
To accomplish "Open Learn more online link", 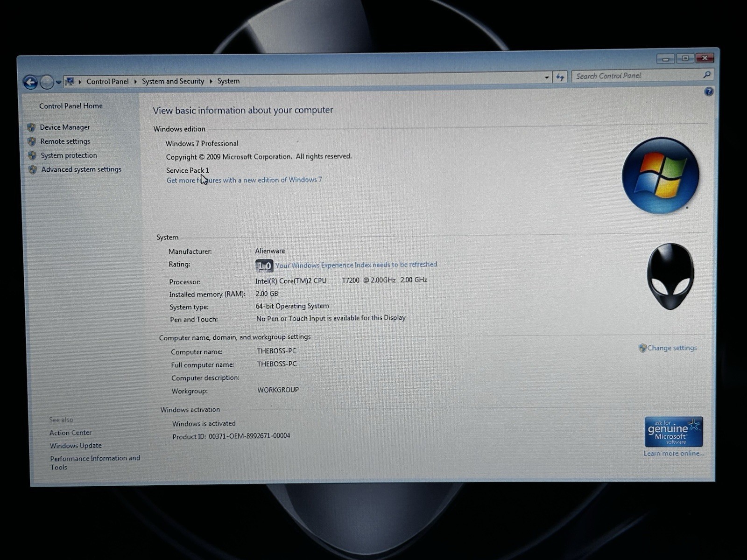I will pyautogui.click(x=674, y=453).
